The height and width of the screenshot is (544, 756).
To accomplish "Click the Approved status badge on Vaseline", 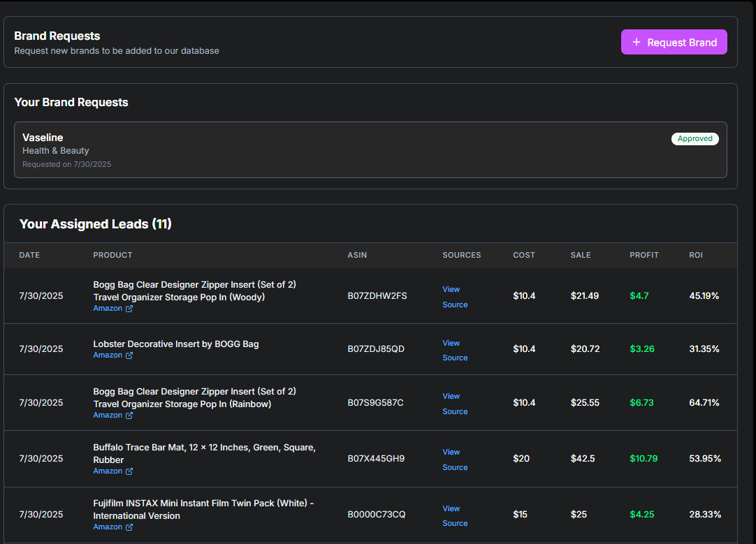I will (x=695, y=138).
